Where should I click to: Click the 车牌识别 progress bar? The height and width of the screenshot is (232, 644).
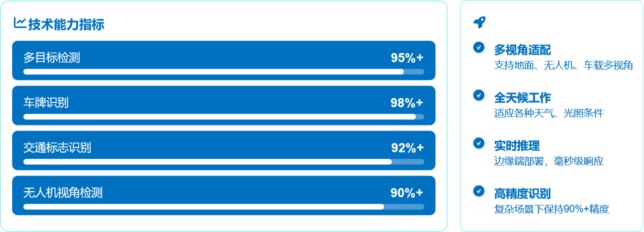(223, 116)
